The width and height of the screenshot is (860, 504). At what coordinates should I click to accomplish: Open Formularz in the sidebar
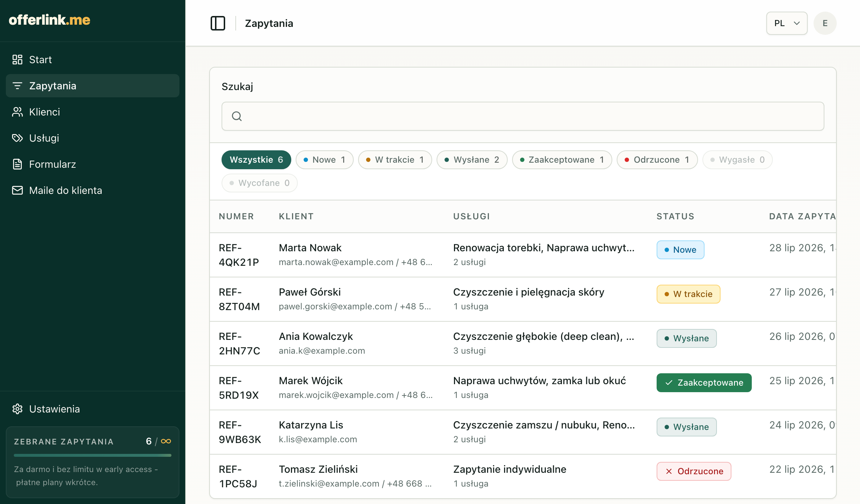pos(93,164)
